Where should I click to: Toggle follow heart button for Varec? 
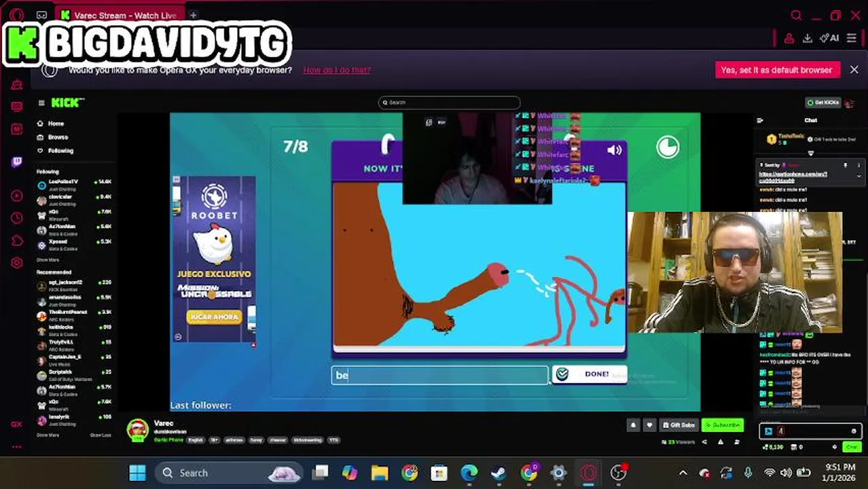(649, 425)
